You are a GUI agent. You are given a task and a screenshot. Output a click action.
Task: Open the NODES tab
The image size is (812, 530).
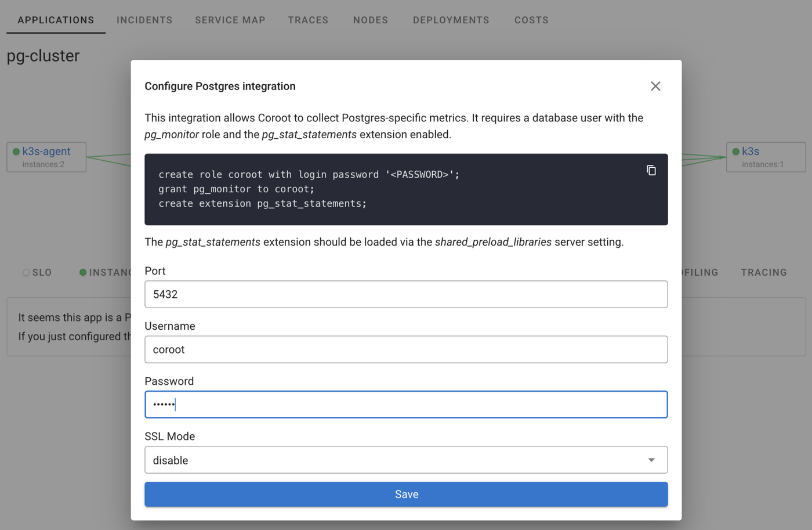370,20
